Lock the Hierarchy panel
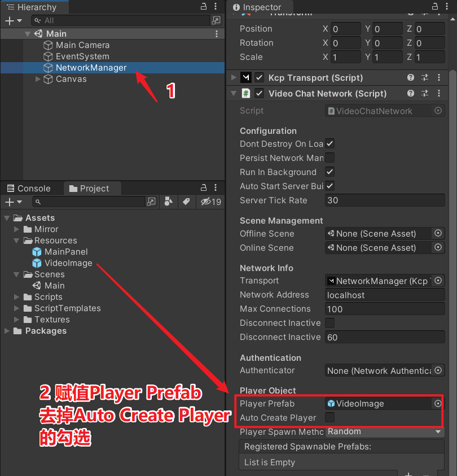Image resolution: width=457 pixels, height=476 pixels. click(204, 6)
